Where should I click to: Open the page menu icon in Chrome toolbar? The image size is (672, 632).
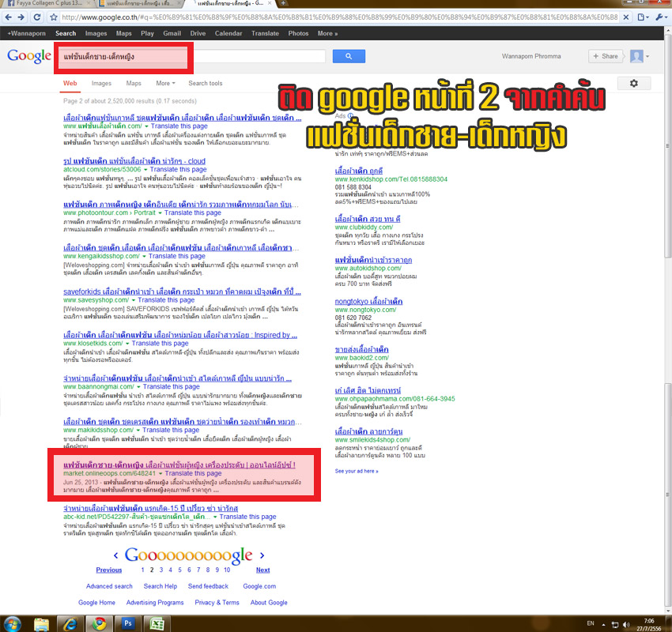(x=643, y=17)
